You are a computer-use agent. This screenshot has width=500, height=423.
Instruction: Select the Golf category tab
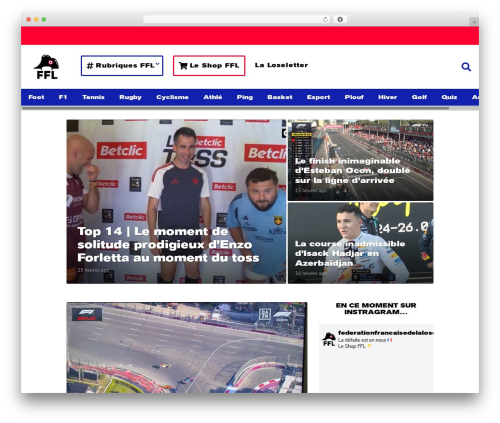tap(419, 97)
